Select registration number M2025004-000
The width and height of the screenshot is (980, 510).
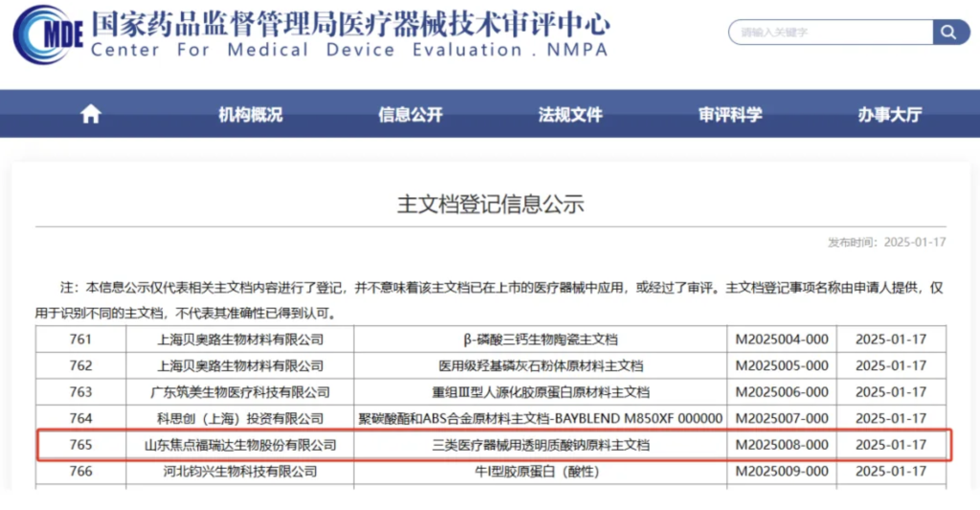coord(782,340)
